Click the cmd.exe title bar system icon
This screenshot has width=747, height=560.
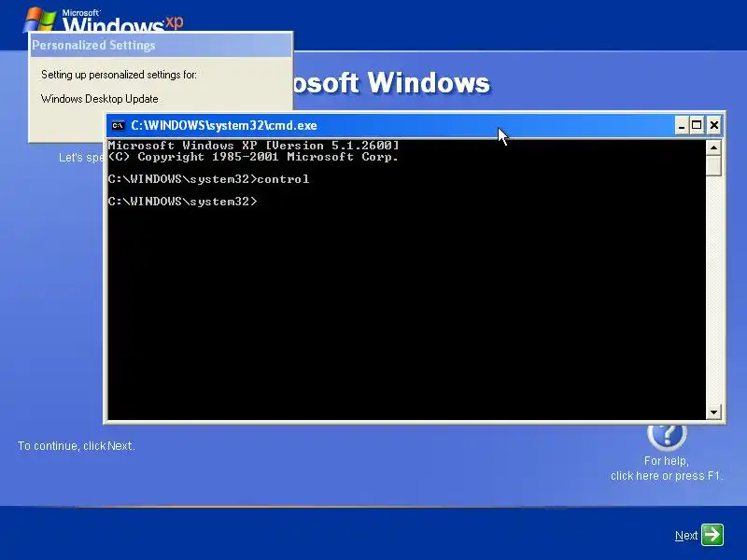[118, 125]
